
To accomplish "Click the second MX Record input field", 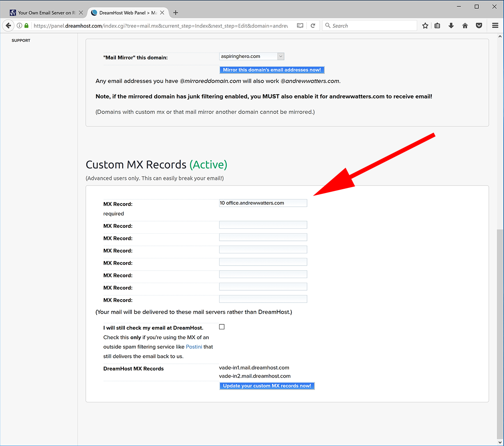I will [x=263, y=225].
